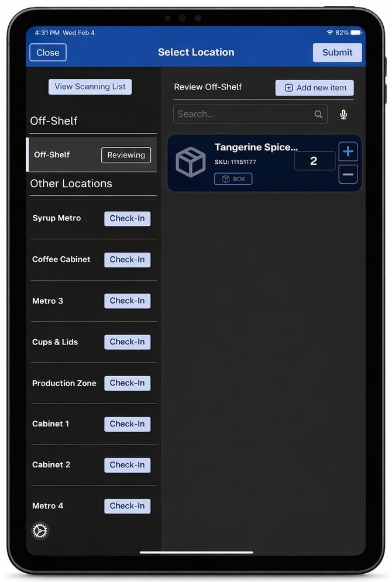The width and height of the screenshot is (392, 582).
Task: Submit the selected location
Action: (x=337, y=52)
